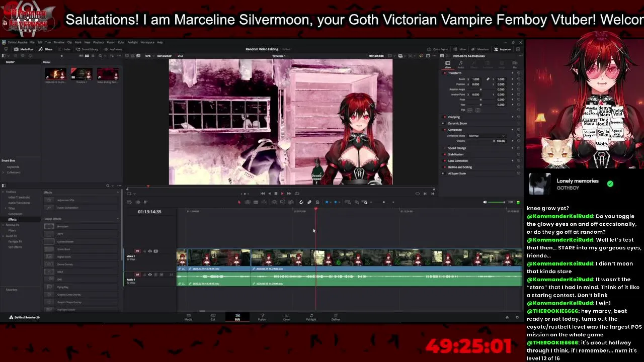
Task: Jump to the first frame button
Action: point(262,194)
